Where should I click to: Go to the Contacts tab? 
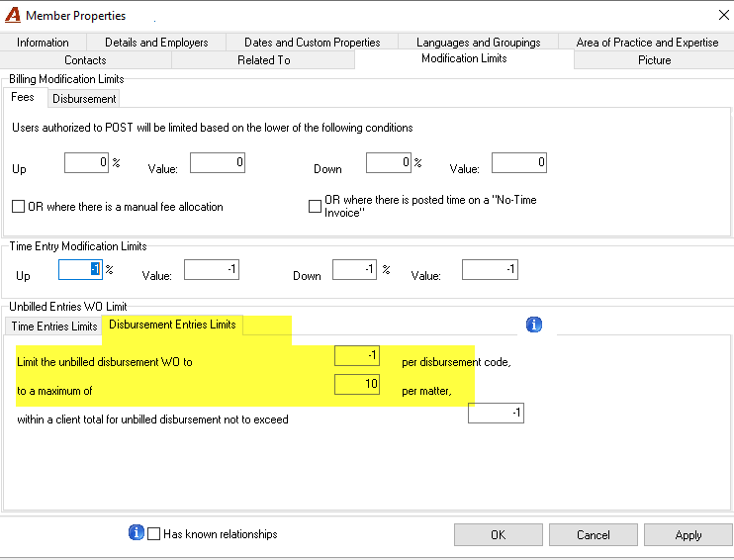click(x=86, y=60)
